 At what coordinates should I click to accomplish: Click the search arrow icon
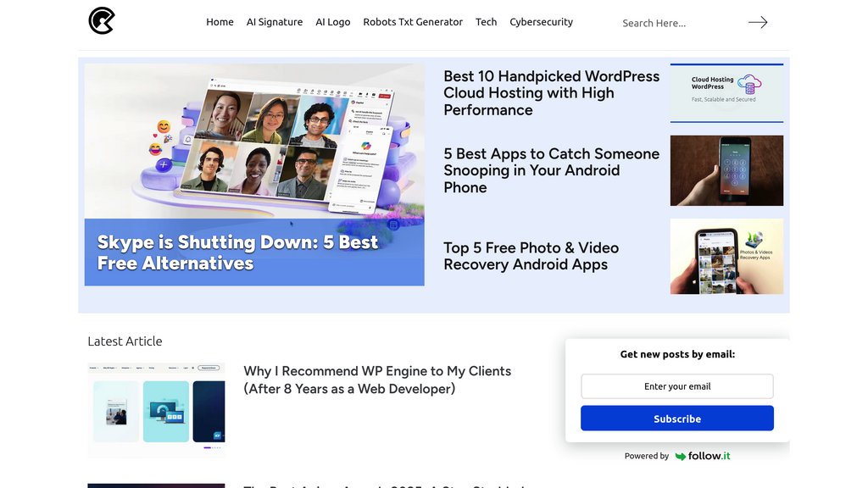[x=758, y=22]
